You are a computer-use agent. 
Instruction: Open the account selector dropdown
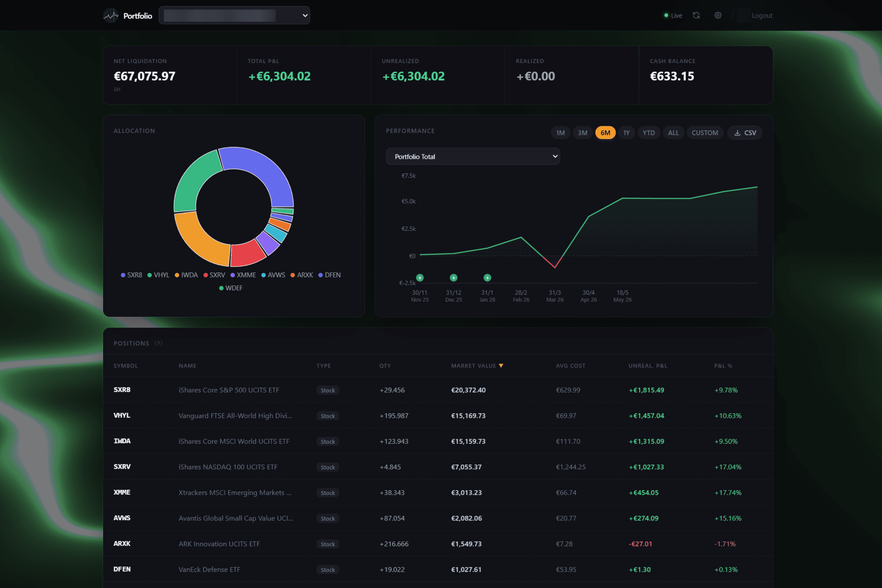pyautogui.click(x=234, y=15)
